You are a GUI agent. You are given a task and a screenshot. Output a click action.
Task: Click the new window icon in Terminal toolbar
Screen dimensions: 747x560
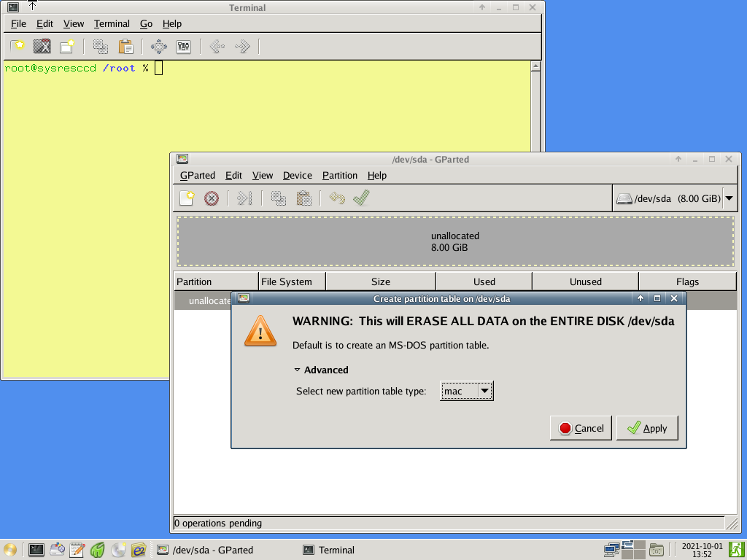[67, 46]
